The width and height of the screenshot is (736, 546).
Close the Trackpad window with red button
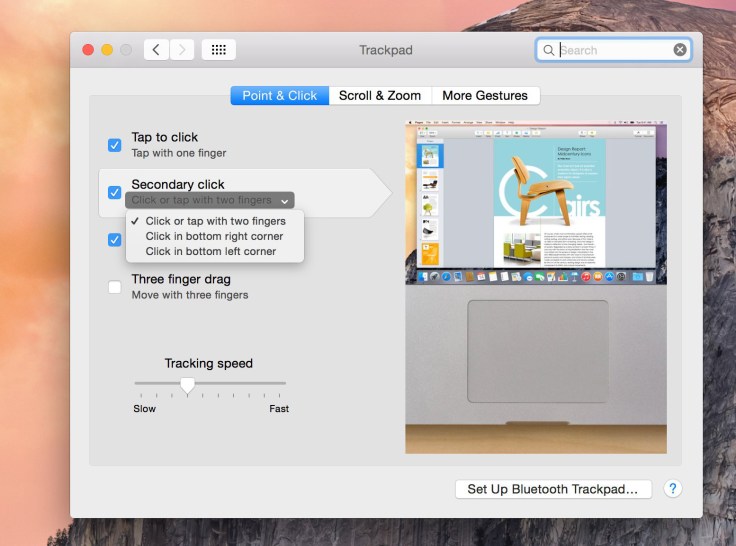click(88, 50)
